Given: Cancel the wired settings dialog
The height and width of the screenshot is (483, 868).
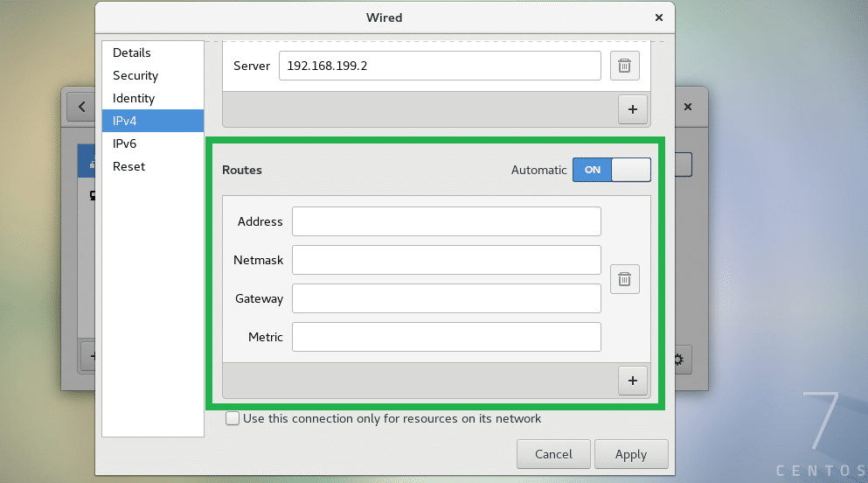Looking at the screenshot, I should pyautogui.click(x=553, y=454).
